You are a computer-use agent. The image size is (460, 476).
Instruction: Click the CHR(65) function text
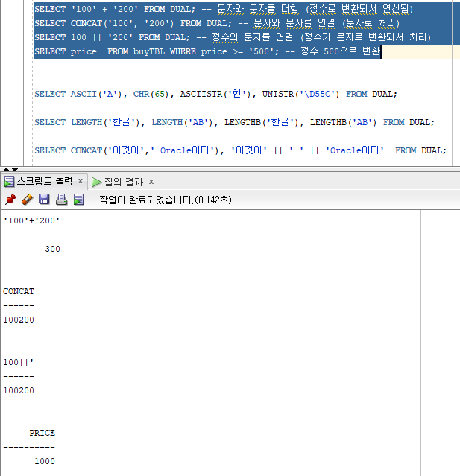click(x=151, y=94)
